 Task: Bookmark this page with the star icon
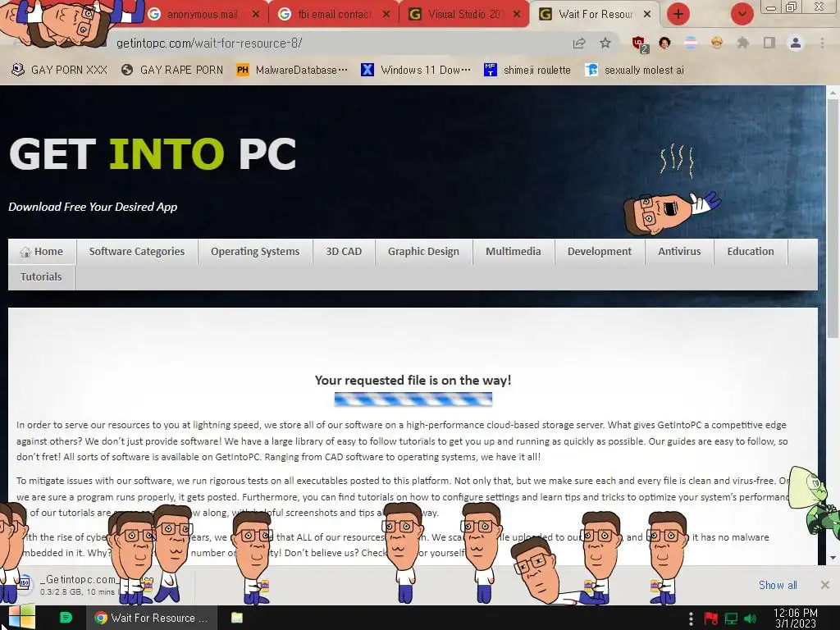click(x=605, y=43)
